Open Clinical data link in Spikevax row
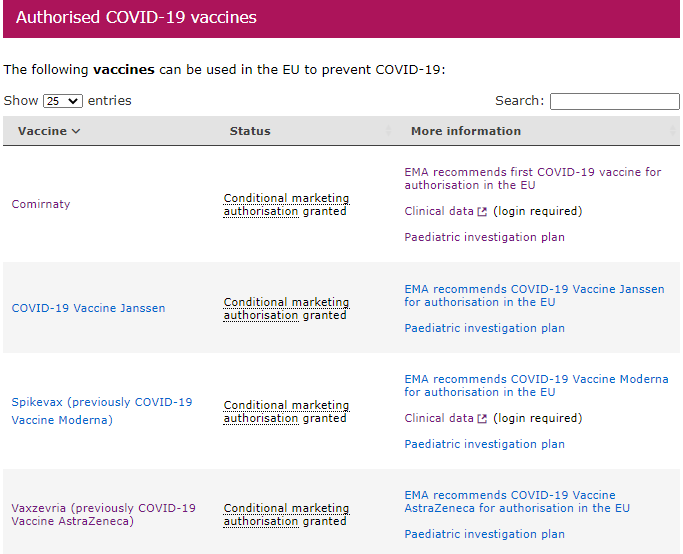683x554 pixels. pos(439,418)
